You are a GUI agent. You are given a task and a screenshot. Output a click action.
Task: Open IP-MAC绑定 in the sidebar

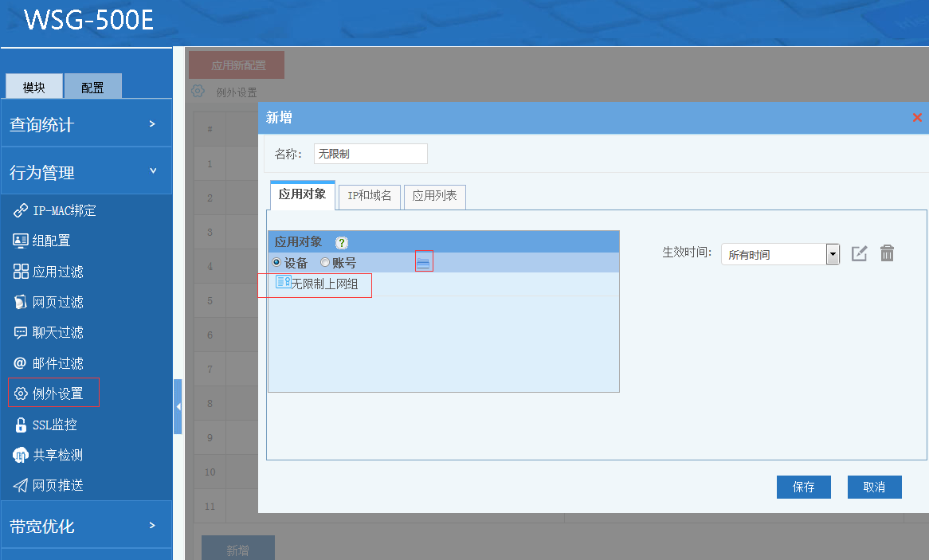coord(64,210)
